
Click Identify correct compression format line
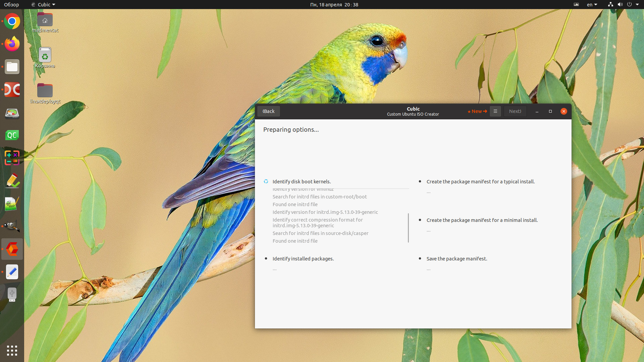pyautogui.click(x=318, y=223)
